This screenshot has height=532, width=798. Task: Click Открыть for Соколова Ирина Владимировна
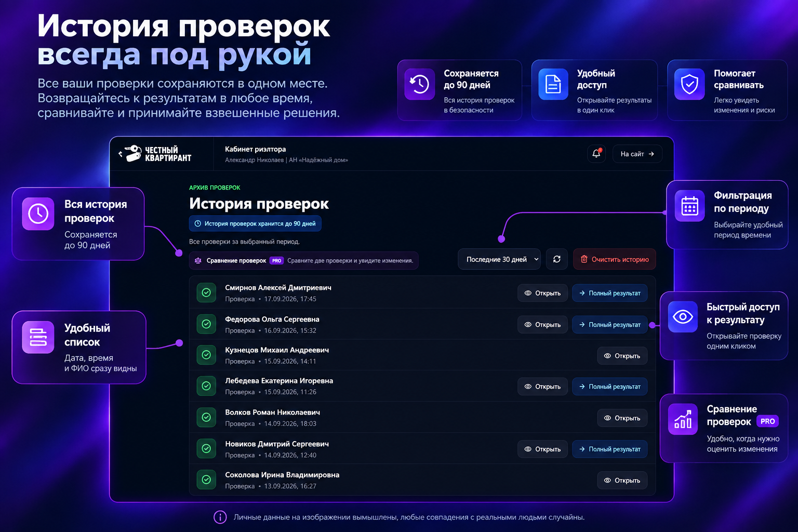click(622, 481)
